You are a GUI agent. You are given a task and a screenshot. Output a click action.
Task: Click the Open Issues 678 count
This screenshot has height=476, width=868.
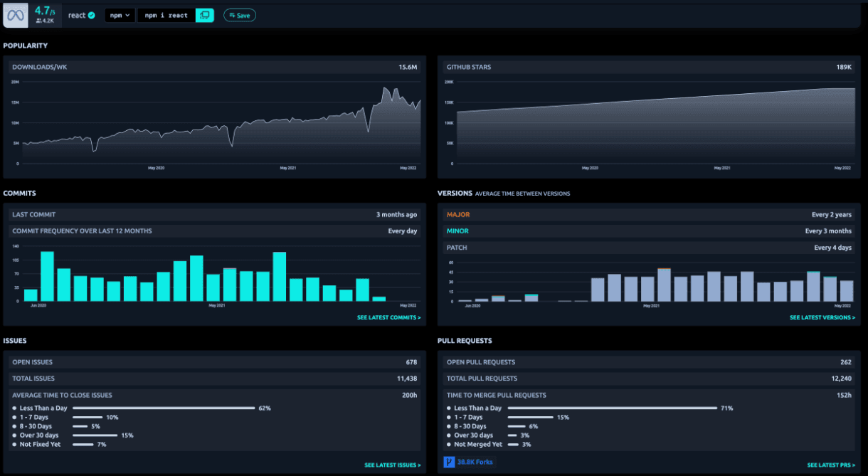(411, 362)
